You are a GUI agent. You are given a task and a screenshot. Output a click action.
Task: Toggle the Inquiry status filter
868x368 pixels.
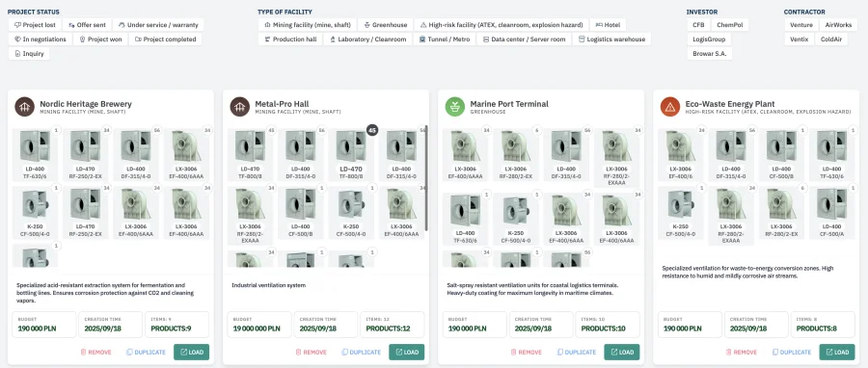click(29, 54)
